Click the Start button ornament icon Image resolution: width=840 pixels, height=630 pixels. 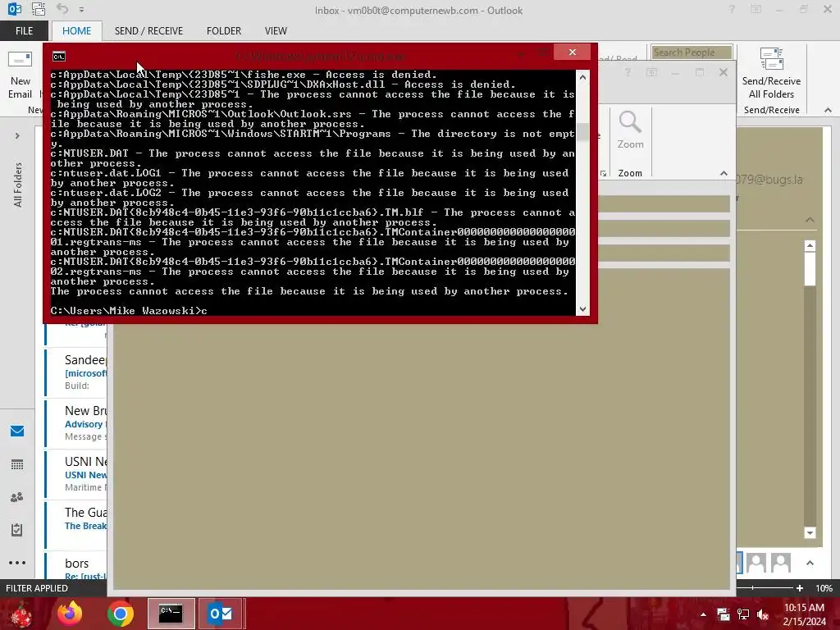21,614
